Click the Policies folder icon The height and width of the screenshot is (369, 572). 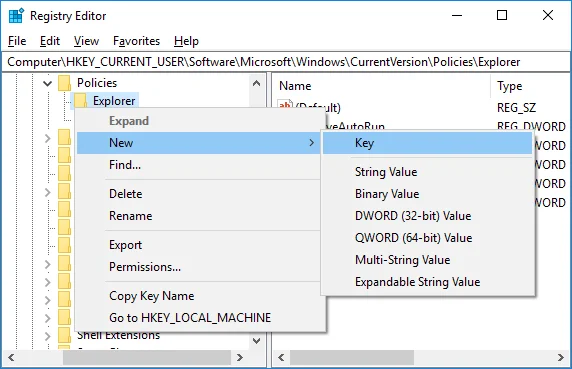[65, 83]
